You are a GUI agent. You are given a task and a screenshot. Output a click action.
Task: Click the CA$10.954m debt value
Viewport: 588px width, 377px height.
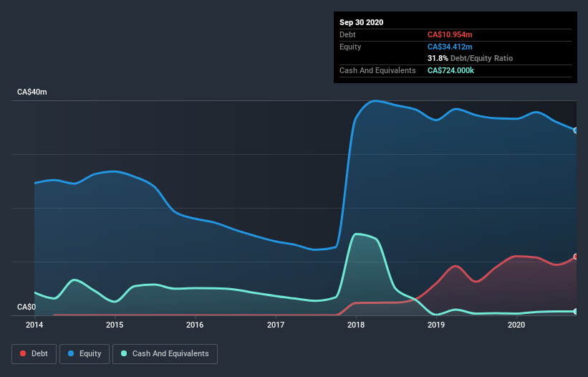click(x=450, y=34)
